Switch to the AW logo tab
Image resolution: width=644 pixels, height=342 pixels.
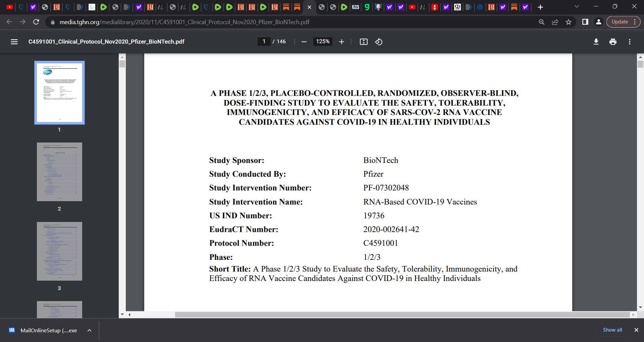(356, 7)
